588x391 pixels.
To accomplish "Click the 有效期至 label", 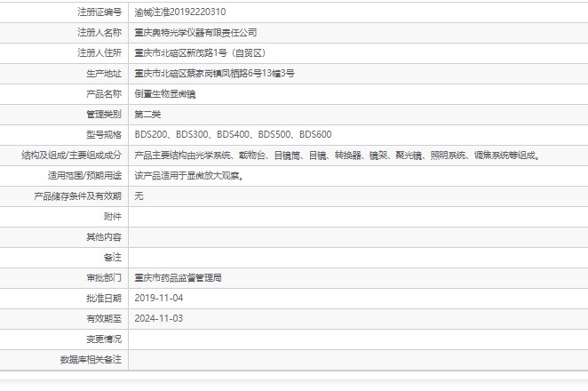I will pos(104,318).
